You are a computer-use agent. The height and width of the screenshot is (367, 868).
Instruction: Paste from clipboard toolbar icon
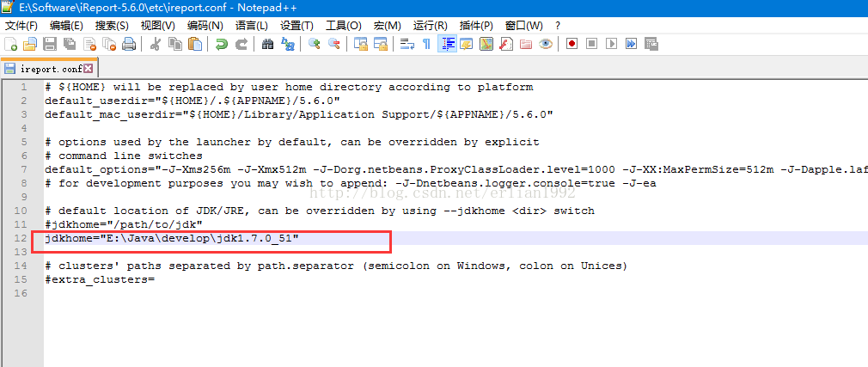point(195,45)
